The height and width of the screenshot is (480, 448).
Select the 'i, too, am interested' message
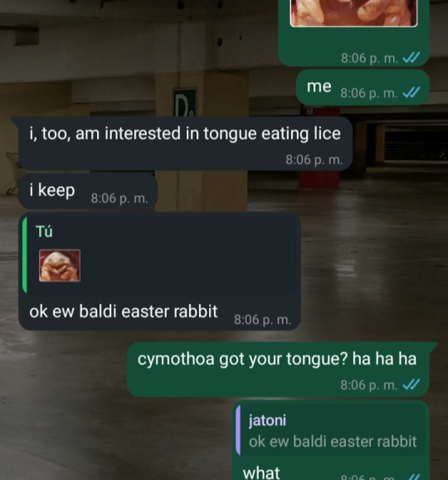tap(185, 144)
